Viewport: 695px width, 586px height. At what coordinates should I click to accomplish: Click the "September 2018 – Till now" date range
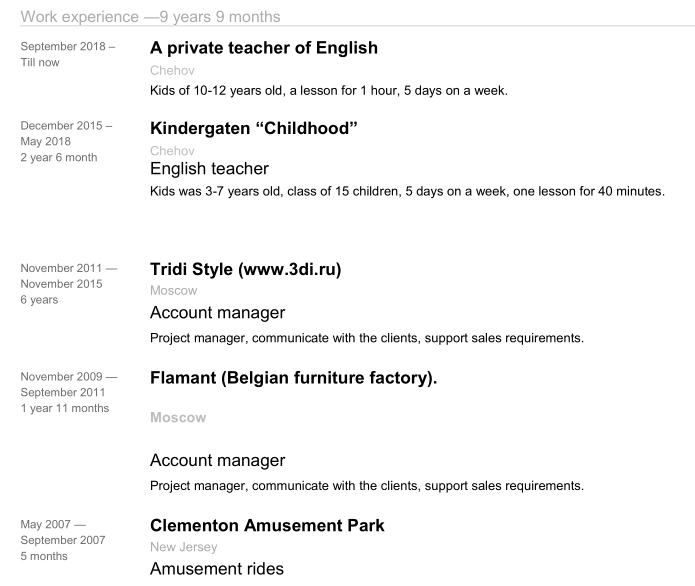(x=68, y=54)
